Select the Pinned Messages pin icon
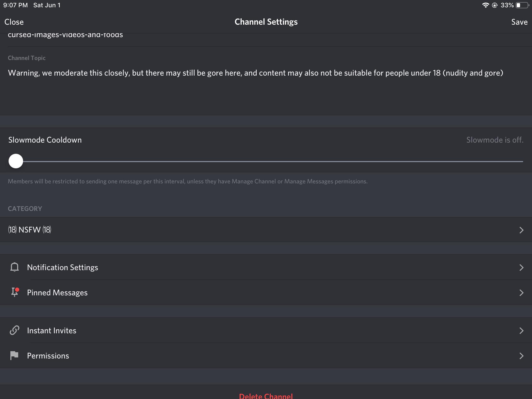This screenshot has height=399, width=532. click(14, 292)
